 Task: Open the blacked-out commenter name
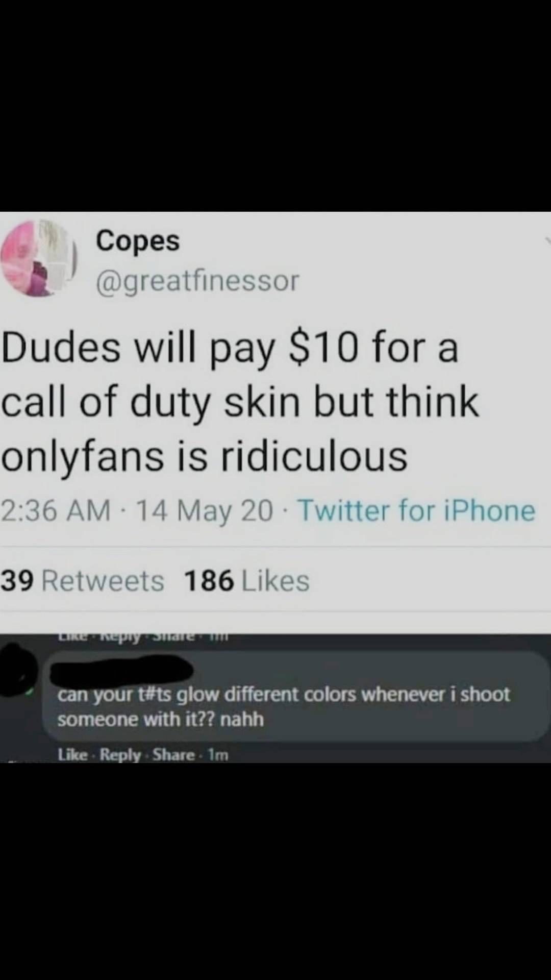point(122,671)
